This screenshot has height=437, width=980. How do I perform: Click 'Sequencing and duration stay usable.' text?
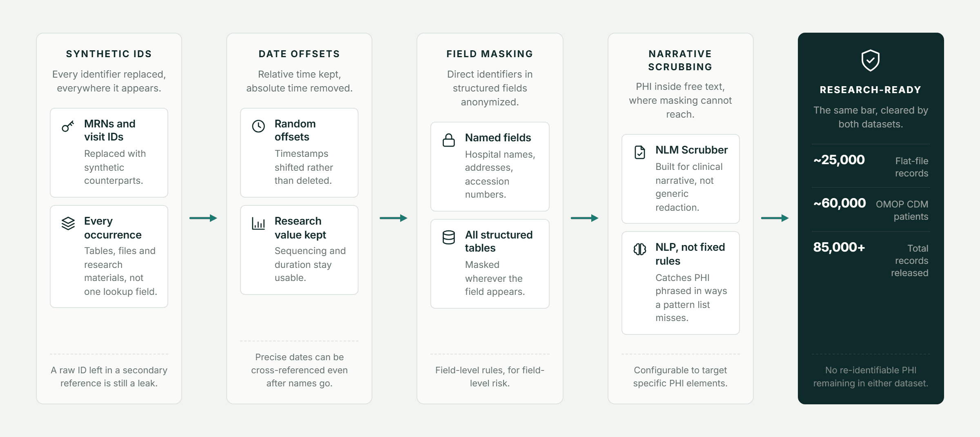pos(310,264)
